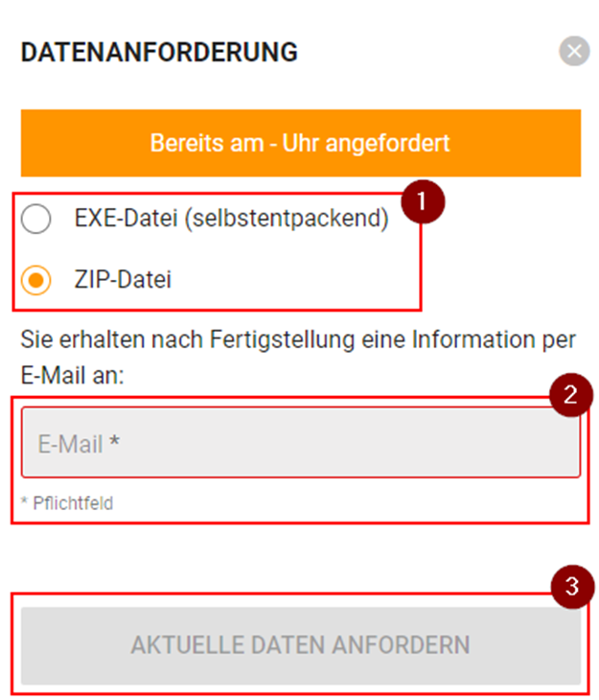Screen dimensions: 599x700
Task: Click the orange "Bereits am - Uhr angefordert" banner
Action: click(300, 143)
